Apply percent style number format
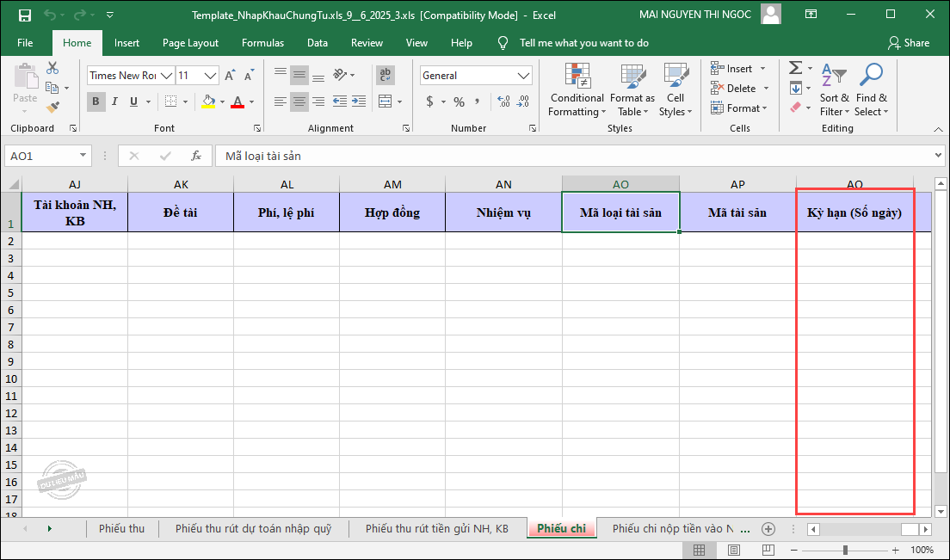Image resolution: width=950 pixels, height=560 pixels. tap(460, 102)
